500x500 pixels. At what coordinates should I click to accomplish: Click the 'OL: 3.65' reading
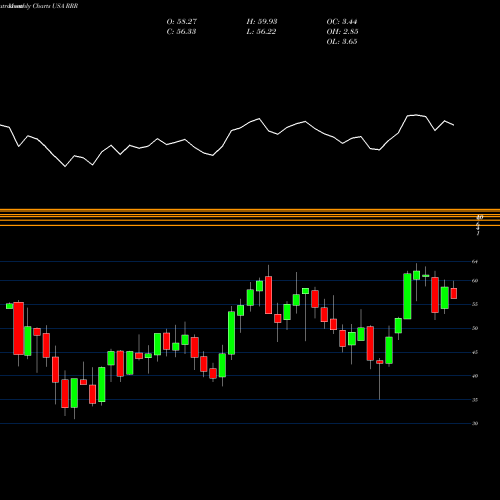tap(342, 42)
